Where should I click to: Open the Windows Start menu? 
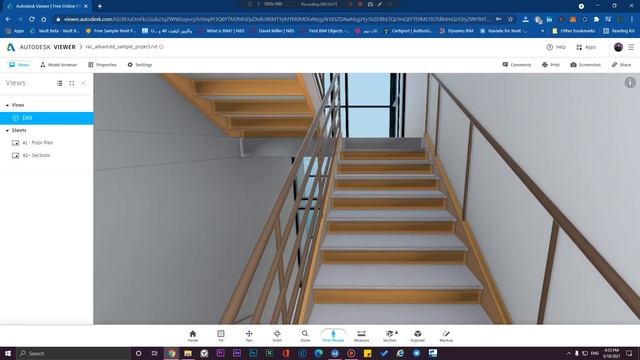coord(8,353)
